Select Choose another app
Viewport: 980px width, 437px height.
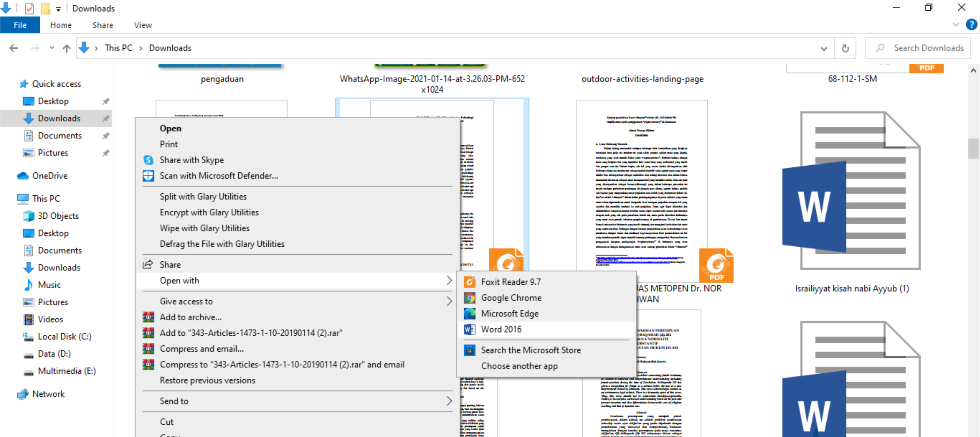click(x=519, y=366)
